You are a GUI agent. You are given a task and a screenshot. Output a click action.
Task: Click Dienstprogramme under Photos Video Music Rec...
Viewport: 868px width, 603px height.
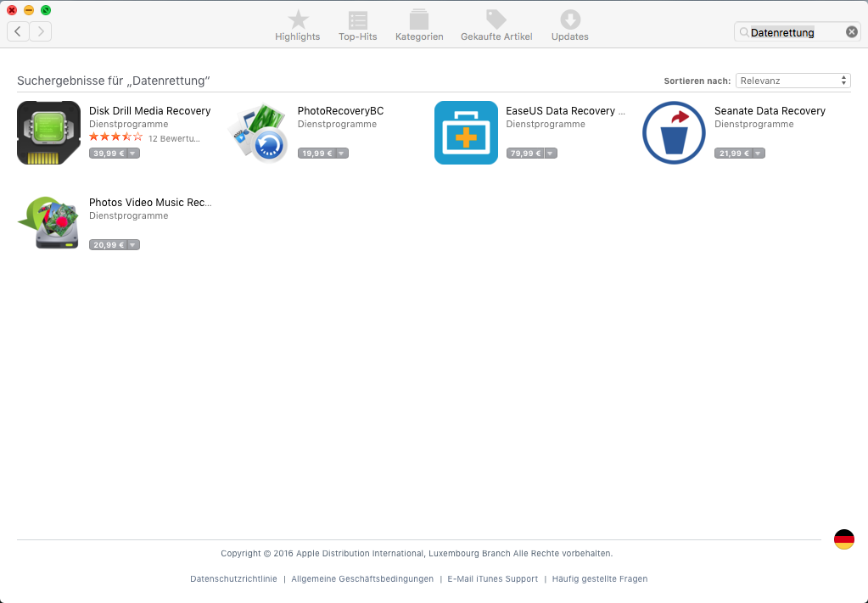[x=128, y=215]
